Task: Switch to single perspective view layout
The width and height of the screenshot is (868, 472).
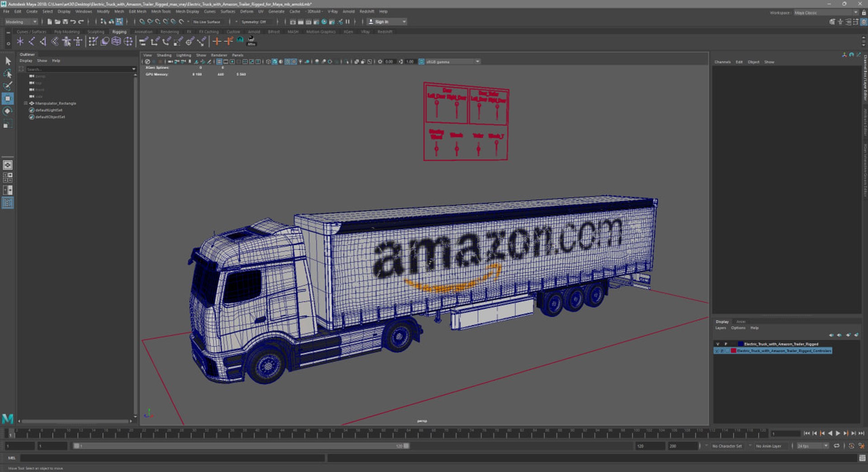Action: tap(8, 165)
